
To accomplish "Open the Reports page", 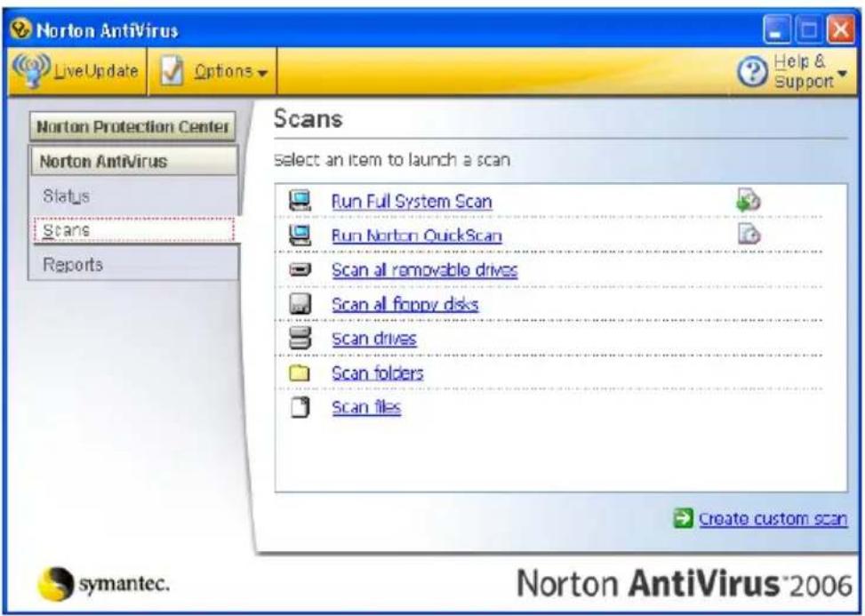I will tap(73, 265).
